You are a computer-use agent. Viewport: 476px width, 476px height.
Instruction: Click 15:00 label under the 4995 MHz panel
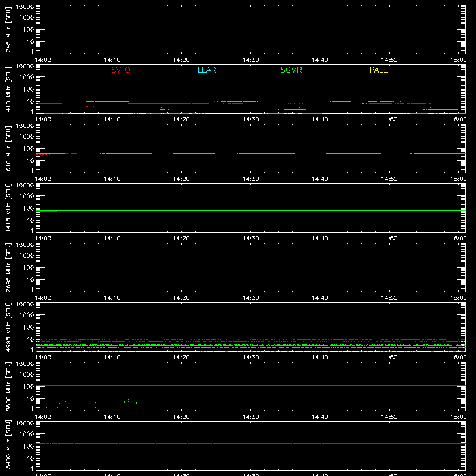click(x=458, y=358)
